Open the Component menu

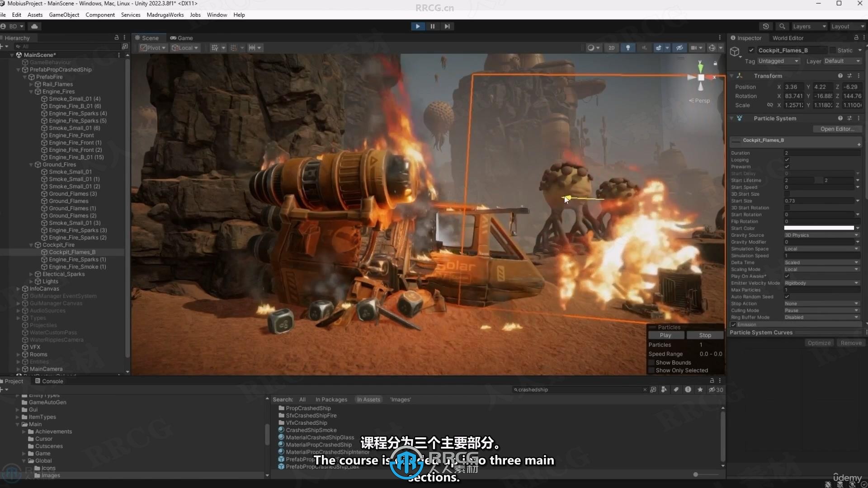pyautogui.click(x=100, y=14)
